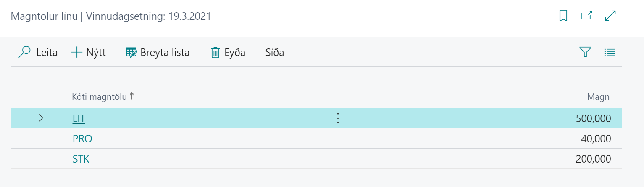The image size is (644, 187).
Task: Open page in new window icon
Action: click(586, 16)
